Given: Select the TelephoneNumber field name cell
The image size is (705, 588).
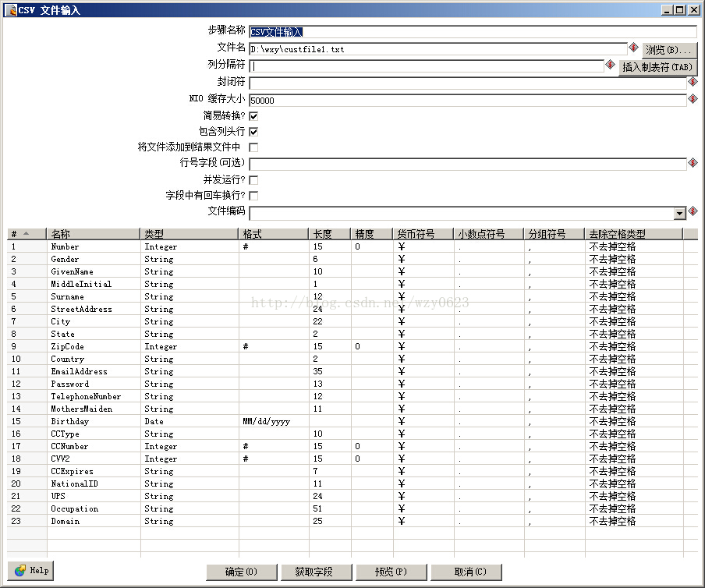Looking at the screenshot, I should point(94,396).
